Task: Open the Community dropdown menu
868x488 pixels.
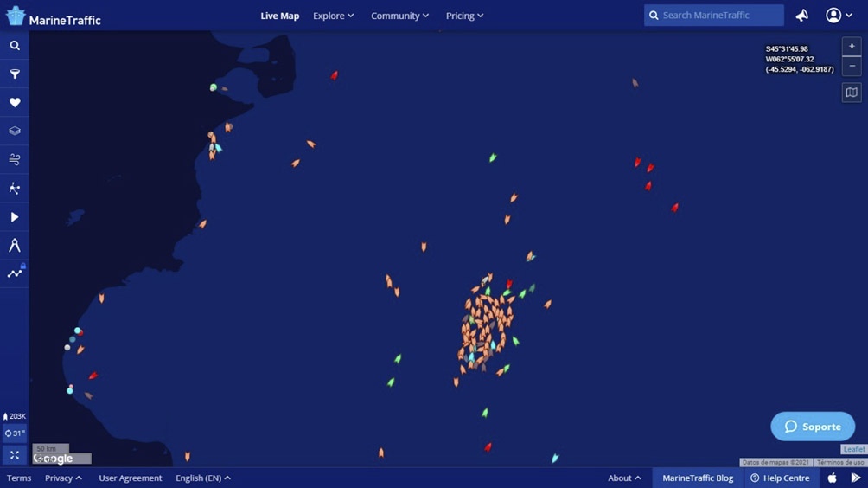Action: 399,16
